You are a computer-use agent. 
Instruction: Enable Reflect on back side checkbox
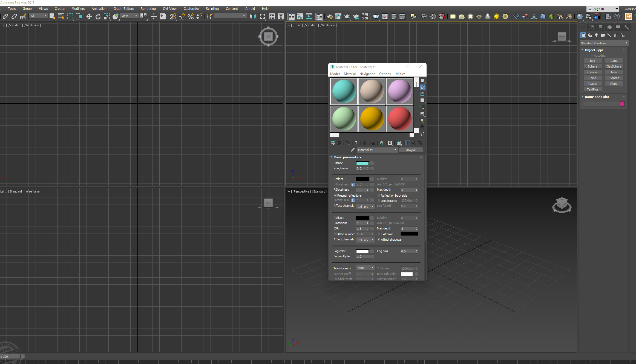click(x=379, y=196)
